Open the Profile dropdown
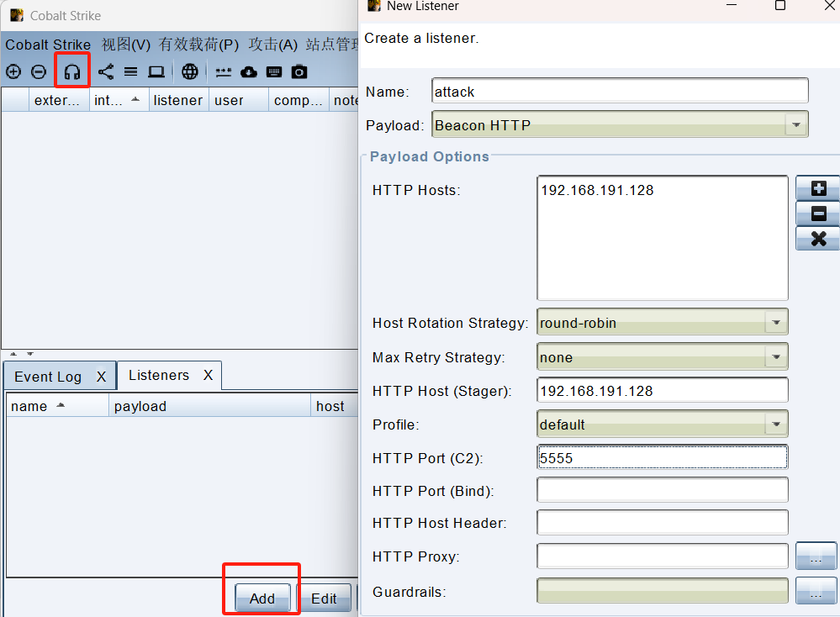Viewport: 840px width, 617px height. (x=662, y=425)
